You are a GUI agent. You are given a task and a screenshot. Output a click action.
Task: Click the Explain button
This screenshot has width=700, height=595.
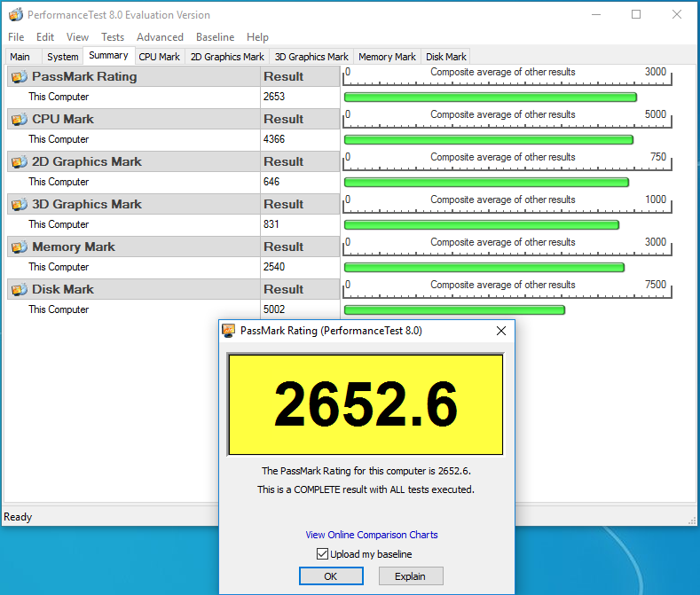coord(410,575)
